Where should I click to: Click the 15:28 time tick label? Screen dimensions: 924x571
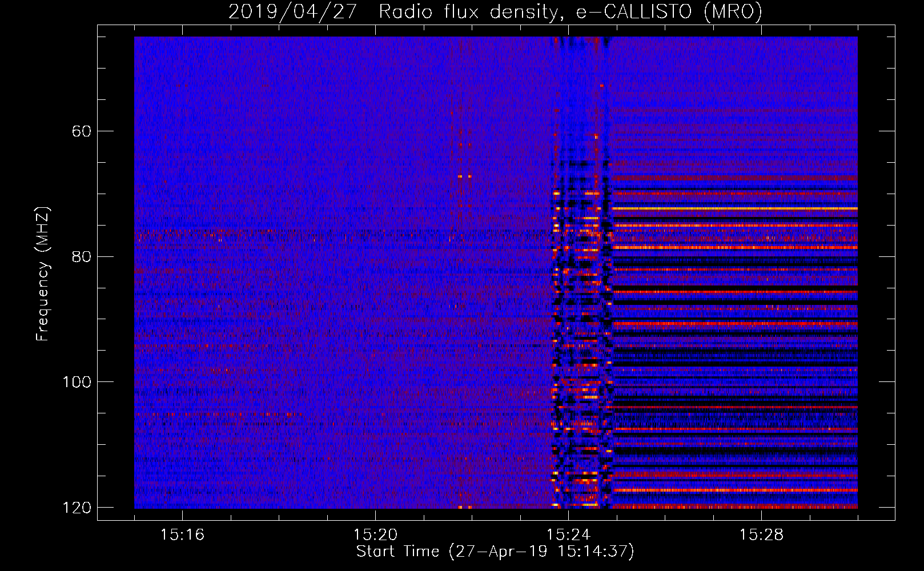click(x=761, y=534)
